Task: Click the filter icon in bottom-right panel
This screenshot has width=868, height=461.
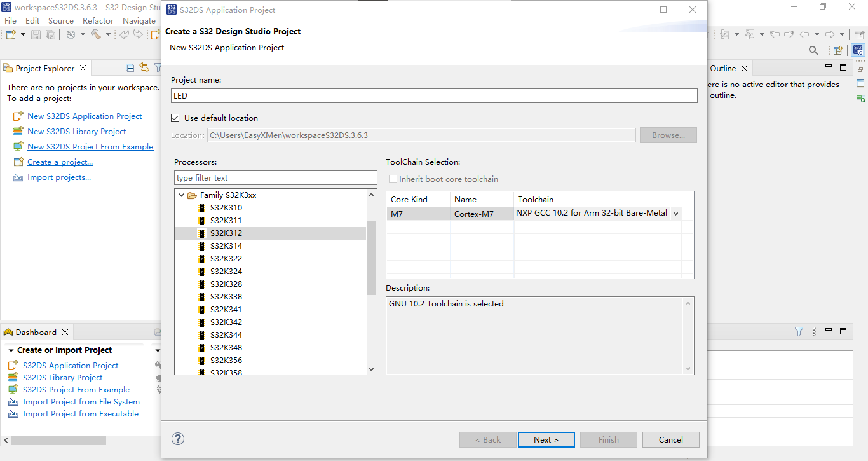Action: tap(799, 331)
